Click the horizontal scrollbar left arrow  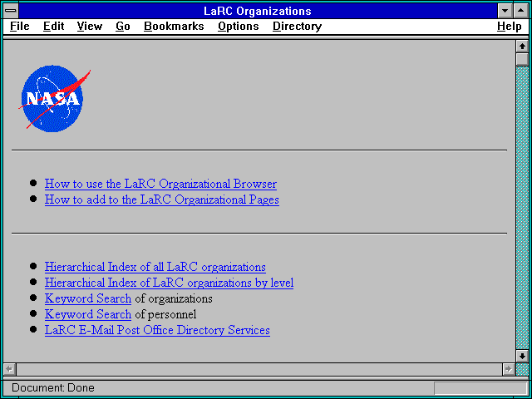[x=10, y=369]
